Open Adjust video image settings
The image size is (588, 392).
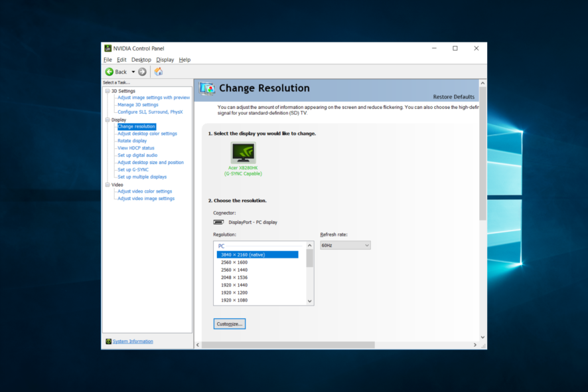pos(146,199)
